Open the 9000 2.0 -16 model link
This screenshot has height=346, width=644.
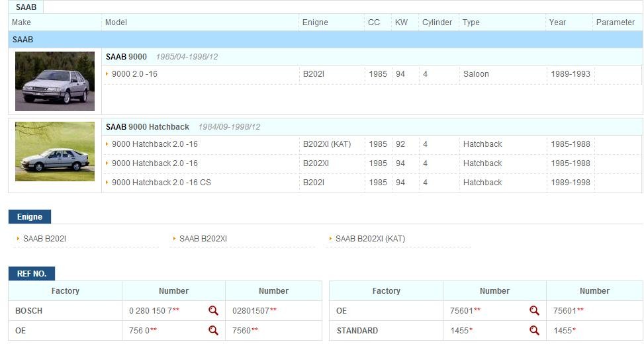pos(134,74)
